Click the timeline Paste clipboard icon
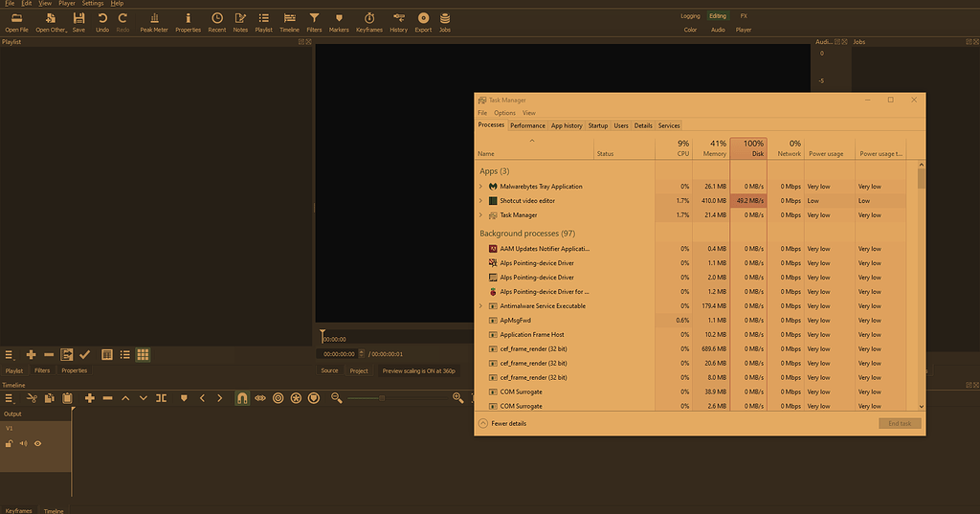 tap(68, 398)
